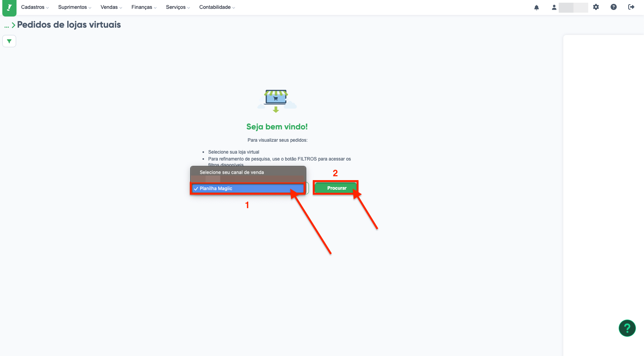Expand the Serviços menu
Image resolution: width=644 pixels, height=356 pixels.
(178, 7)
